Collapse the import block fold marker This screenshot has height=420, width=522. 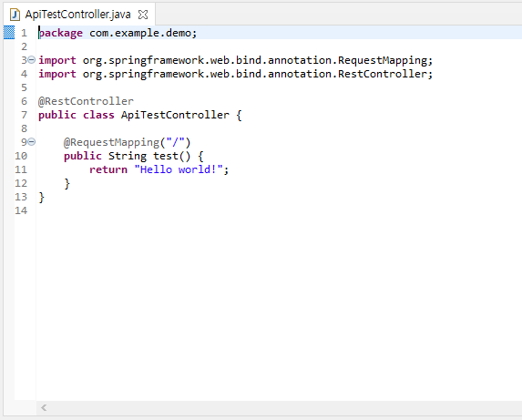coord(31,60)
